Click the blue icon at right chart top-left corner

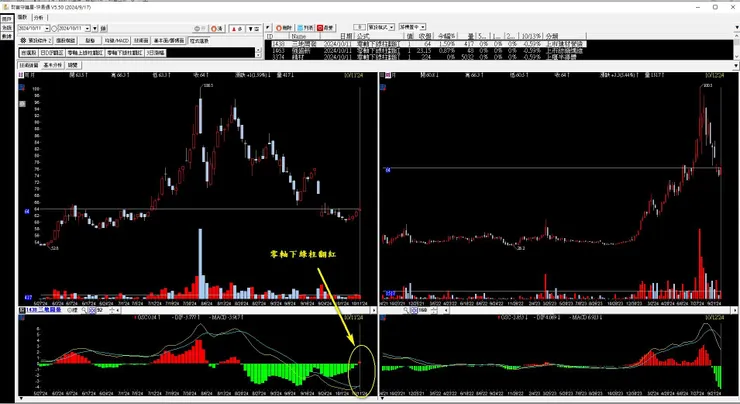383,87
